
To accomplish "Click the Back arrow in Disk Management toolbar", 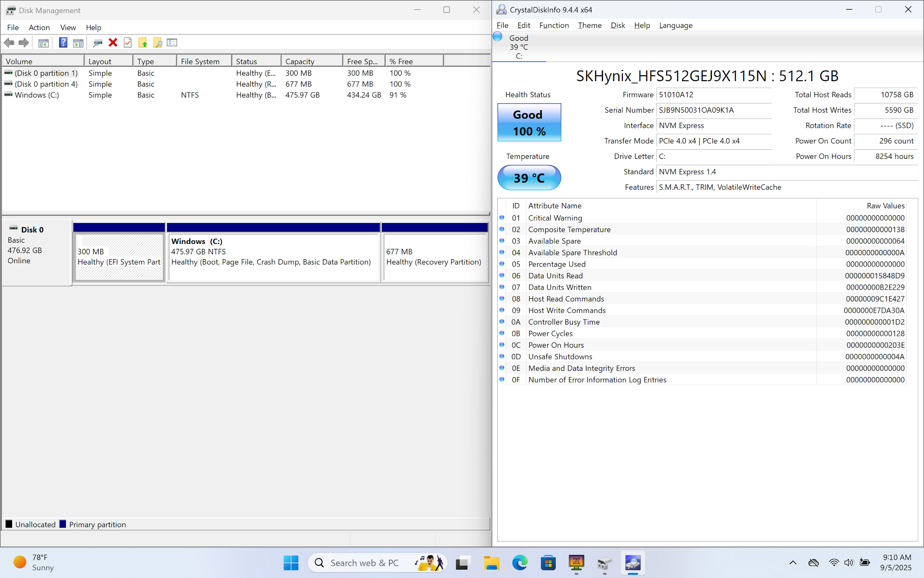I will (x=9, y=42).
